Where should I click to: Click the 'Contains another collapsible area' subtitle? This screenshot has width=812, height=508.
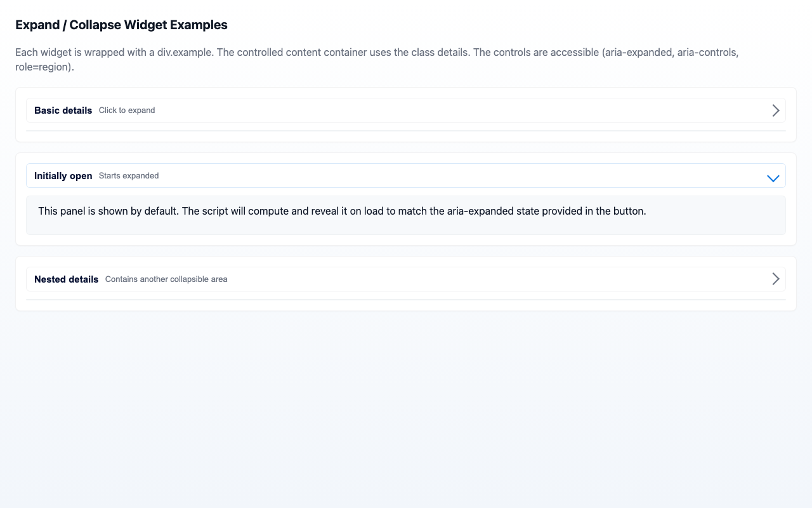click(x=166, y=279)
